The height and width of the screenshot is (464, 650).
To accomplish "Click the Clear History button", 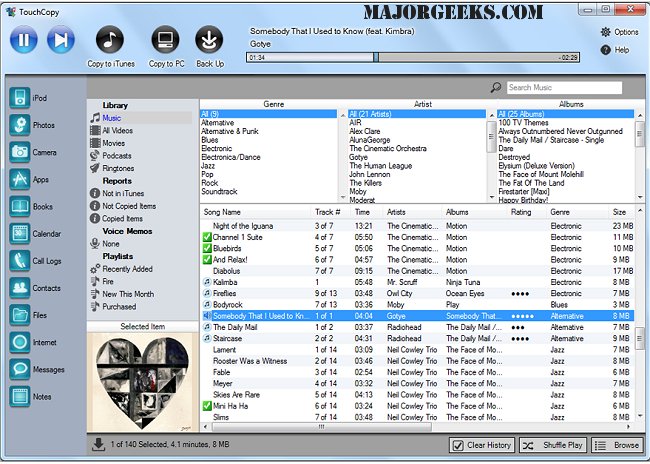I will [x=482, y=445].
